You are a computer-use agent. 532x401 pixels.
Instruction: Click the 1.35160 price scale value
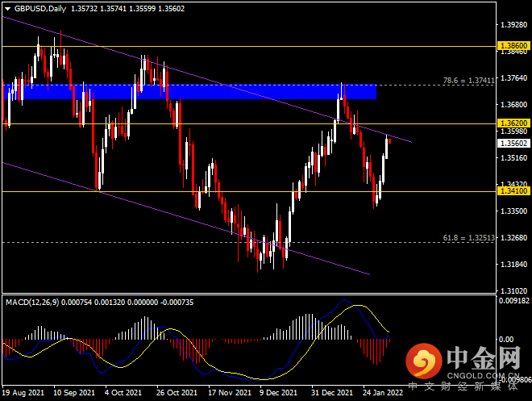tap(514, 158)
